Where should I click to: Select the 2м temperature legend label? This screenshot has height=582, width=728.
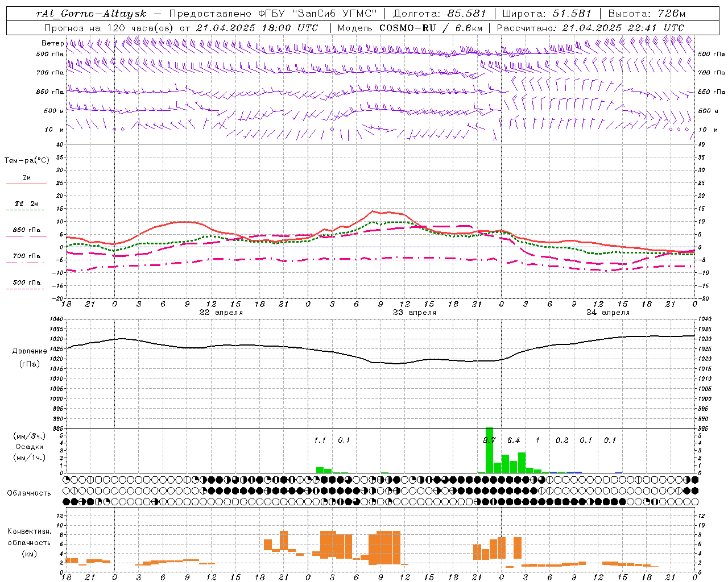click(x=27, y=177)
